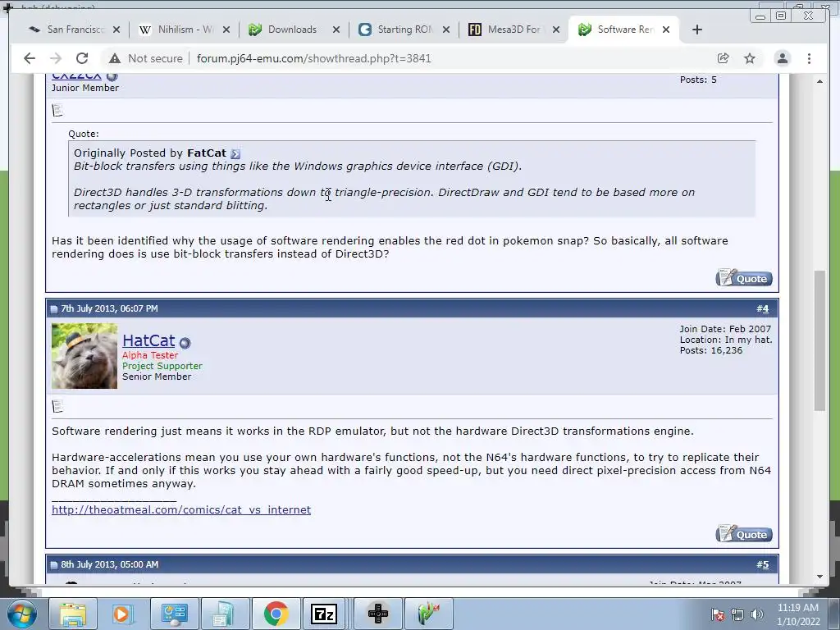Click the post icon in cxzzcx's post
This screenshot has width=840, height=630.
coord(57,111)
